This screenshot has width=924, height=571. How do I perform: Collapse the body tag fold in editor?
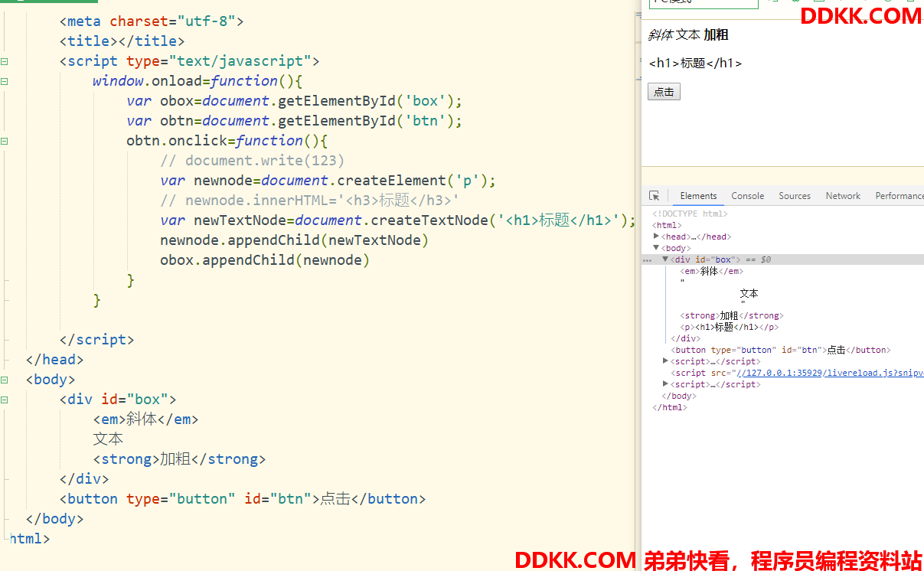pos(5,380)
